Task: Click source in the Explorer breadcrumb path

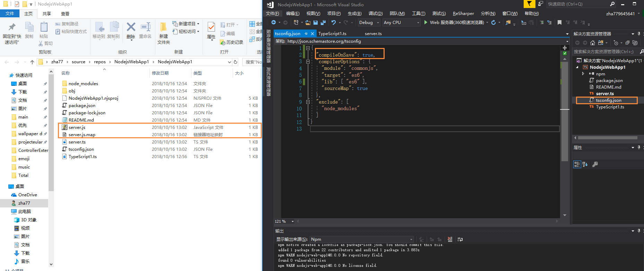Action: click(x=78, y=62)
